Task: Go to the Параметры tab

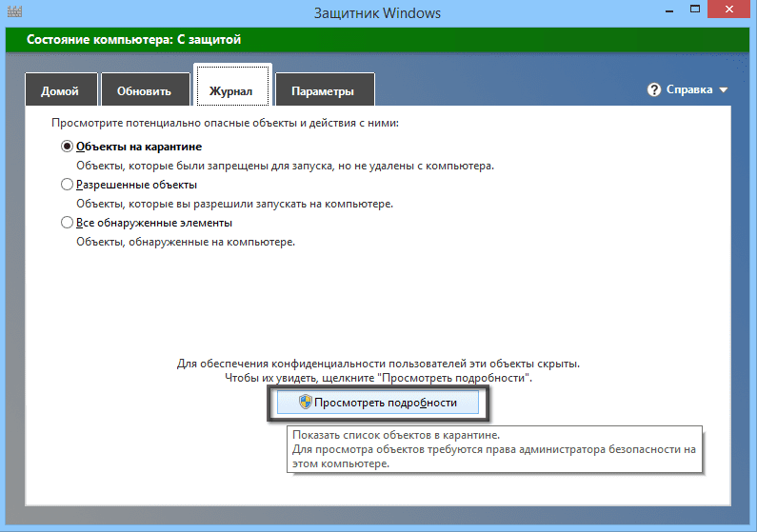Action: tap(325, 89)
